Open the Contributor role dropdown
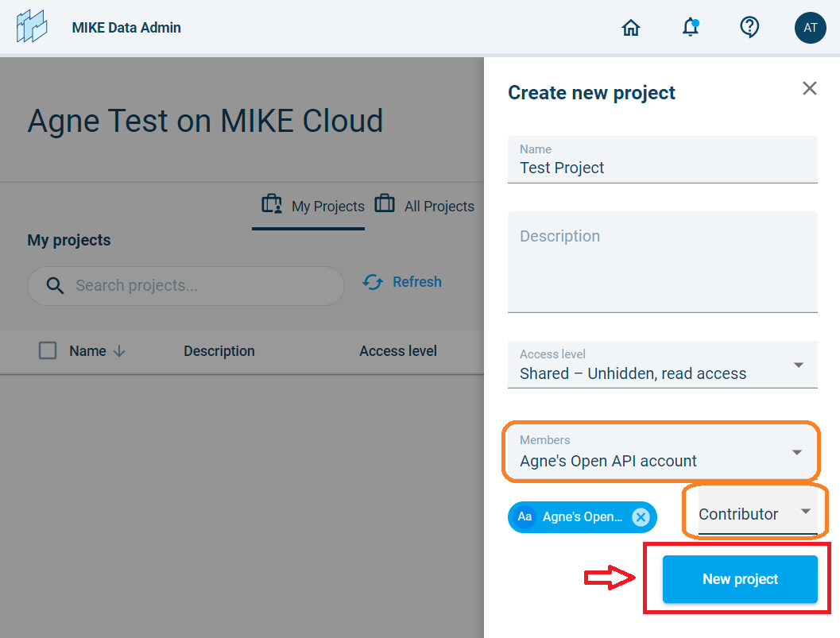Screen dimensions: 840x638 [805, 512]
